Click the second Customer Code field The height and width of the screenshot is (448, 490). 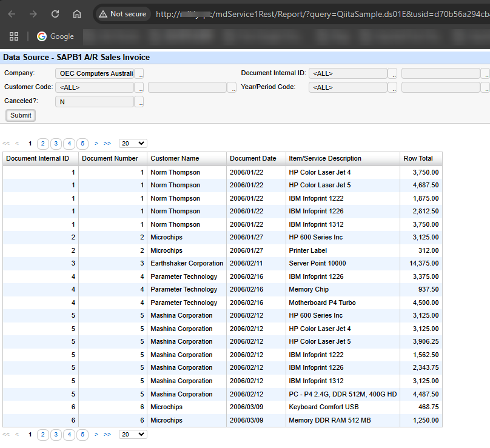point(187,87)
